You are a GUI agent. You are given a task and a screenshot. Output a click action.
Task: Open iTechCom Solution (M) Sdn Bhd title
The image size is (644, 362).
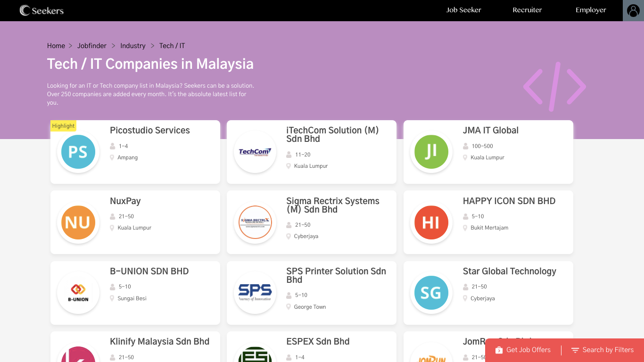point(333,135)
